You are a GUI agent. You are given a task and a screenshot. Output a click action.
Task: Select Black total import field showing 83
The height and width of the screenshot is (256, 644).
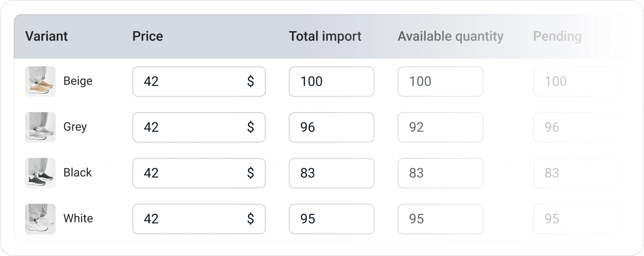331,173
